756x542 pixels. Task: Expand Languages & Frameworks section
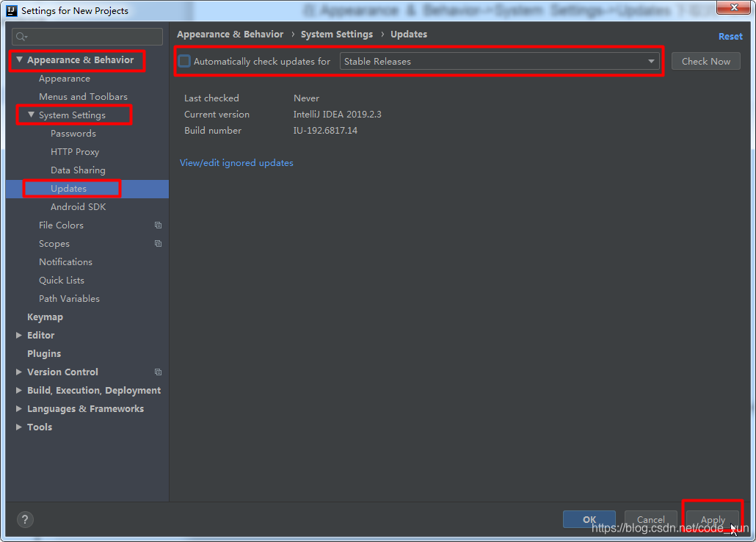point(19,409)
